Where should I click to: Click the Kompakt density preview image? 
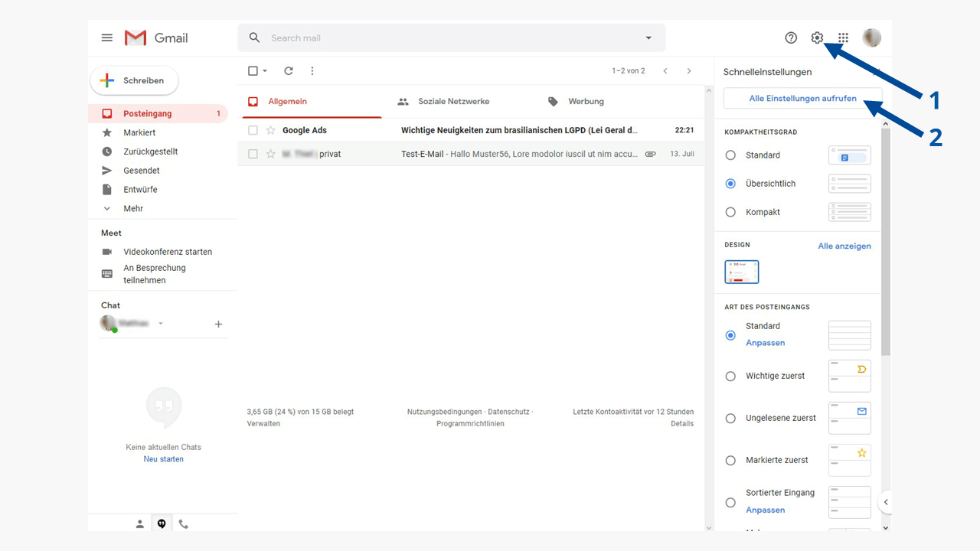pos(850,212)
